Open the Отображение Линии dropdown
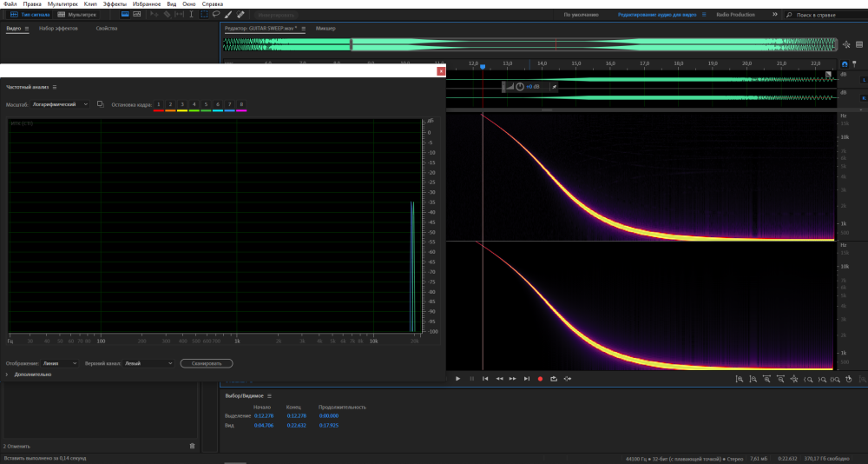868x464 pixels. point(60,363)
